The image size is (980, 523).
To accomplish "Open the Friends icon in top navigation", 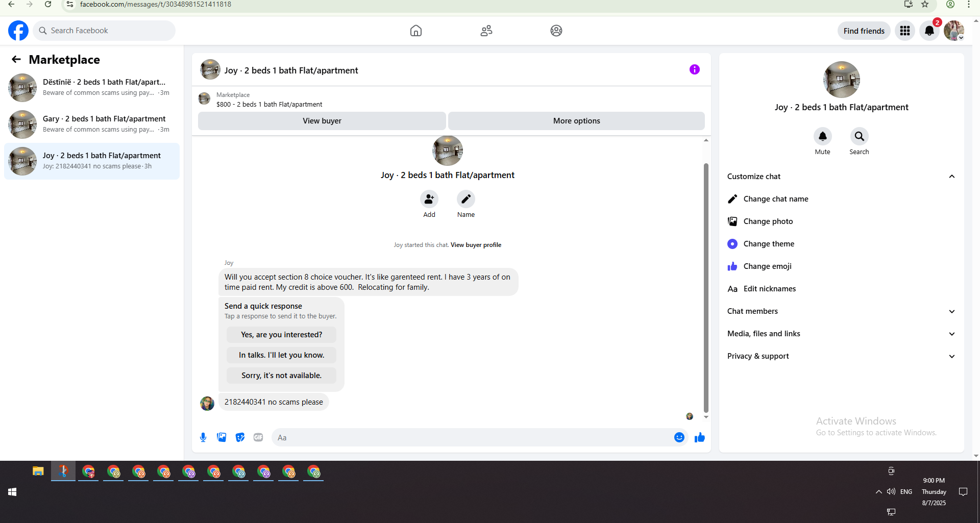I will pos(486,31).
